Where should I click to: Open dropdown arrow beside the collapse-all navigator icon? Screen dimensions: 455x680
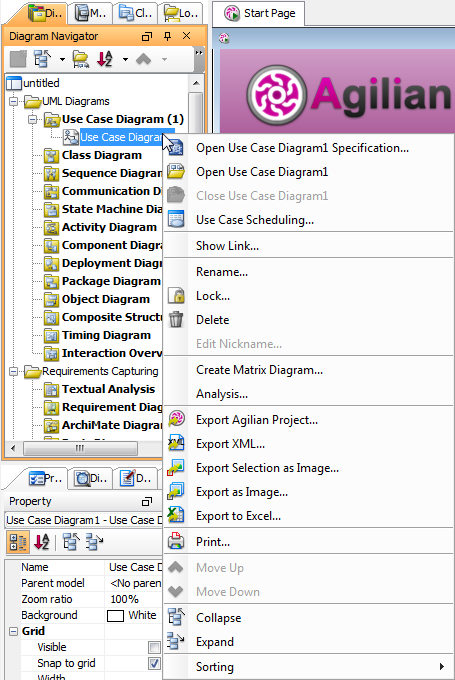(x=62, y=59)
